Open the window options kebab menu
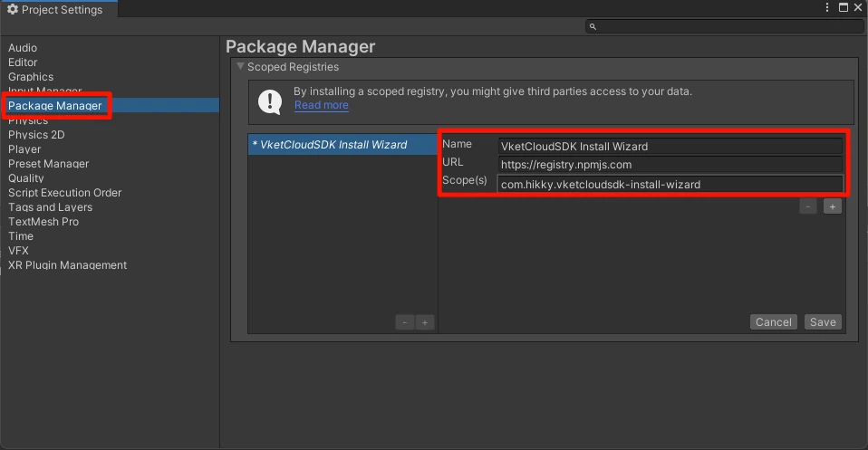This screenshot has height=450, width=868. click(x=827, y=8)
